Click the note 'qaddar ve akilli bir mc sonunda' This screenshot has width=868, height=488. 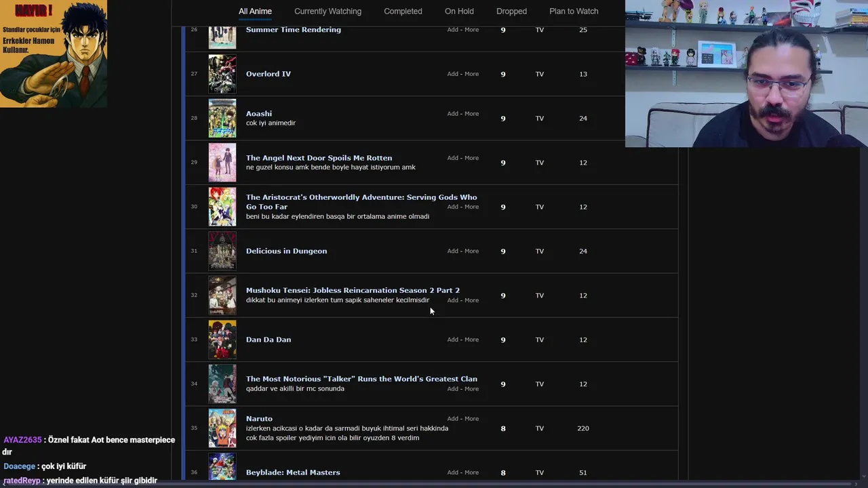(295, 389)
